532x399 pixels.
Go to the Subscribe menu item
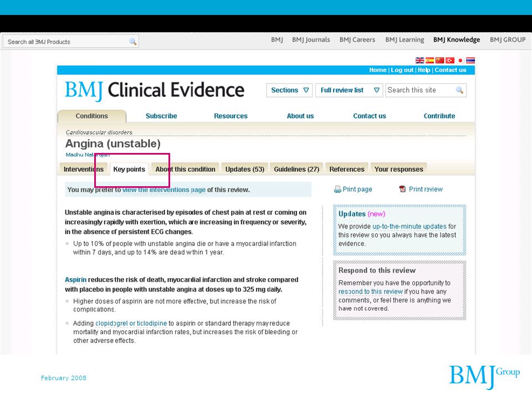tap(161, 116)
